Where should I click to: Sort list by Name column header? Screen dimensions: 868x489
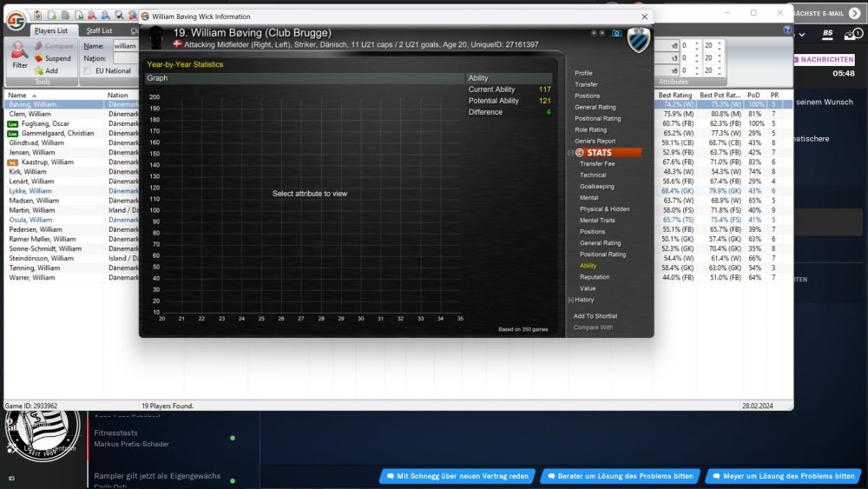(17, 95)
